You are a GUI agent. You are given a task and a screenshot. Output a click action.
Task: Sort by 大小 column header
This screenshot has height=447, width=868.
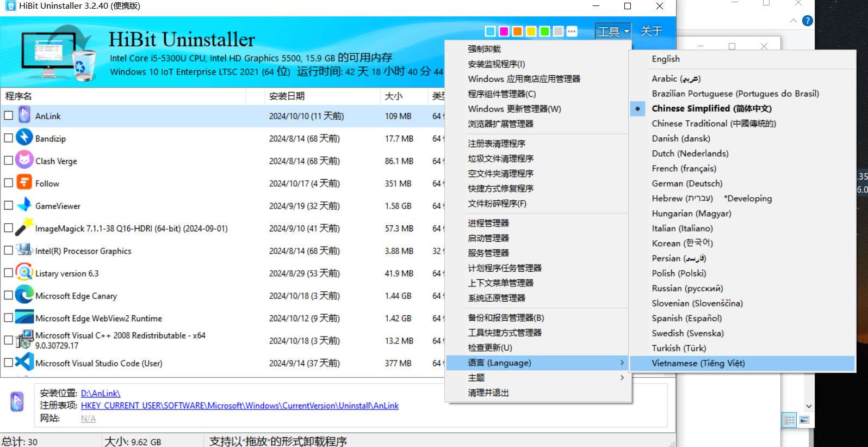pos(404,96)
